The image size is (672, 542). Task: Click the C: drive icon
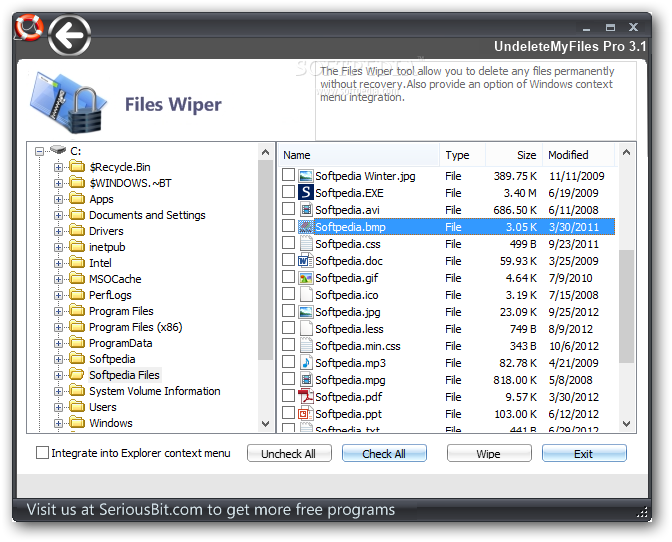click(x=57, y=150)
